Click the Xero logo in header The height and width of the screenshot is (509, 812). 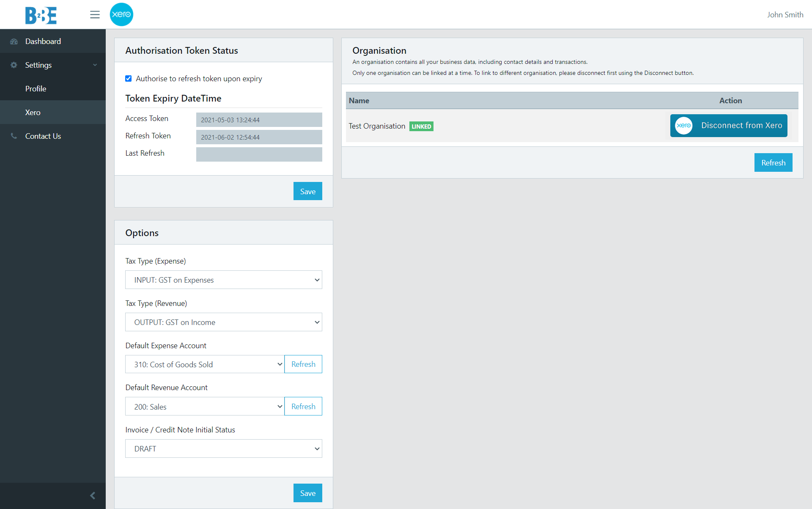(x=121, y=14)
